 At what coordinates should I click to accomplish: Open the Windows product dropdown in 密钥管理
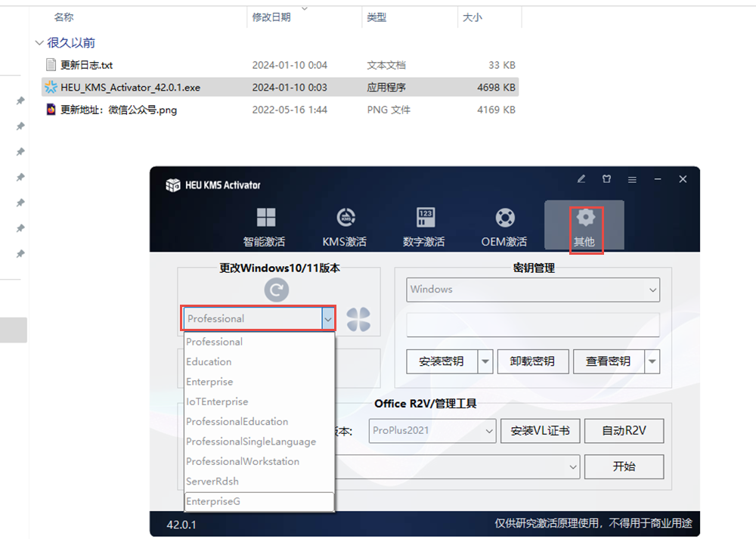pyautogui.click(x=533, y=290)
